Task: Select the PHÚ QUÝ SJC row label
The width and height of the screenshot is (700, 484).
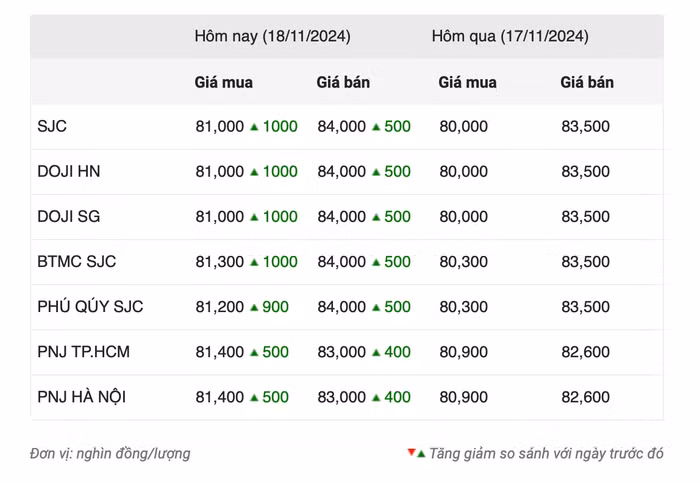Action: [90, 307]
